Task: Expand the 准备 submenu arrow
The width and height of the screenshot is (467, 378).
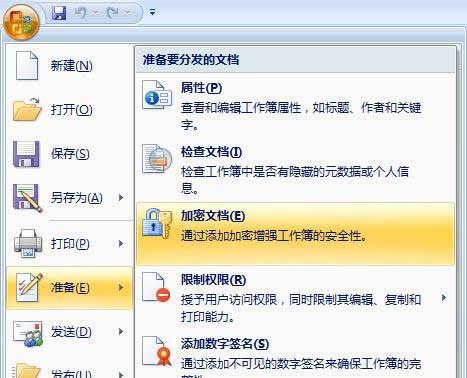Action: coord(121,288)
